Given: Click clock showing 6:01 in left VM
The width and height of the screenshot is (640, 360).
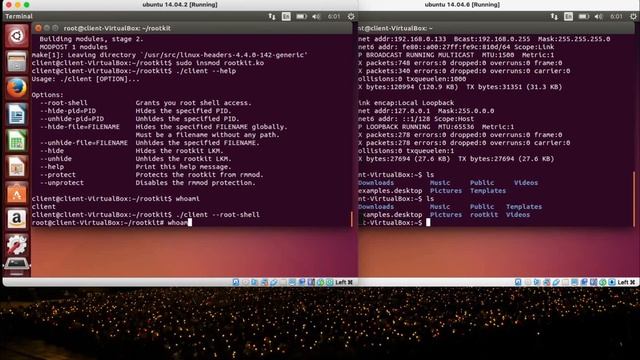Looking at the screenshot, I should [334, 16].
